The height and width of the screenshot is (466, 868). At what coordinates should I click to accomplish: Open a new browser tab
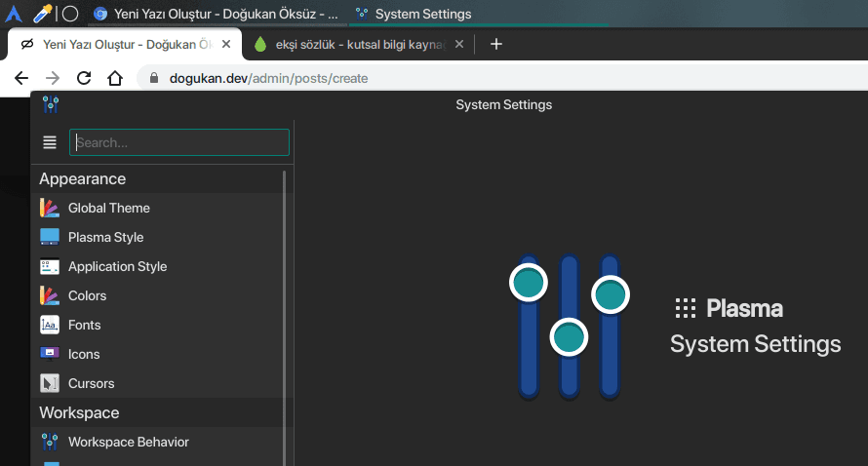496,44
